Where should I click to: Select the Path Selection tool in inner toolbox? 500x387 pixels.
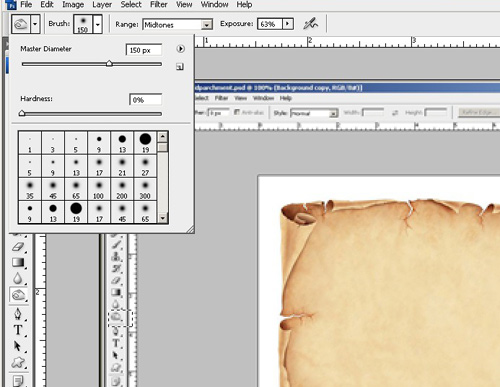(116, 355)
